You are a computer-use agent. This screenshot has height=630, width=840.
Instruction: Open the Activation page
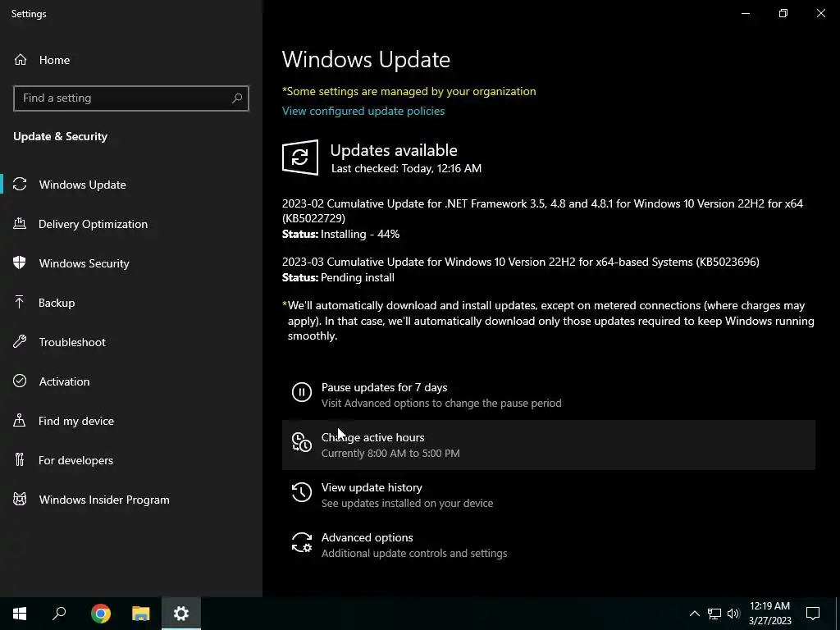(x=131, y=381)
